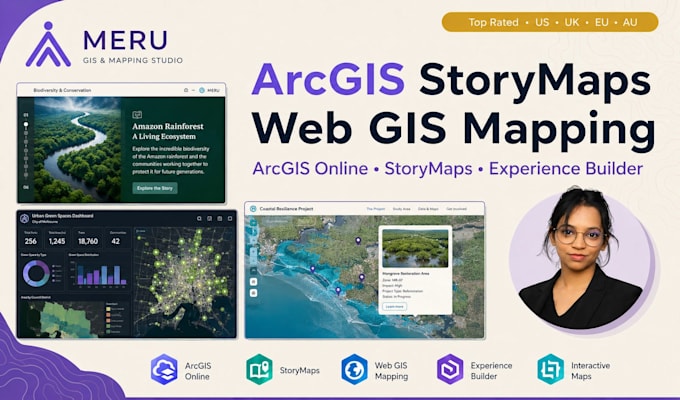Click the purple Experience Builder hexagon icon

(450, 370)
